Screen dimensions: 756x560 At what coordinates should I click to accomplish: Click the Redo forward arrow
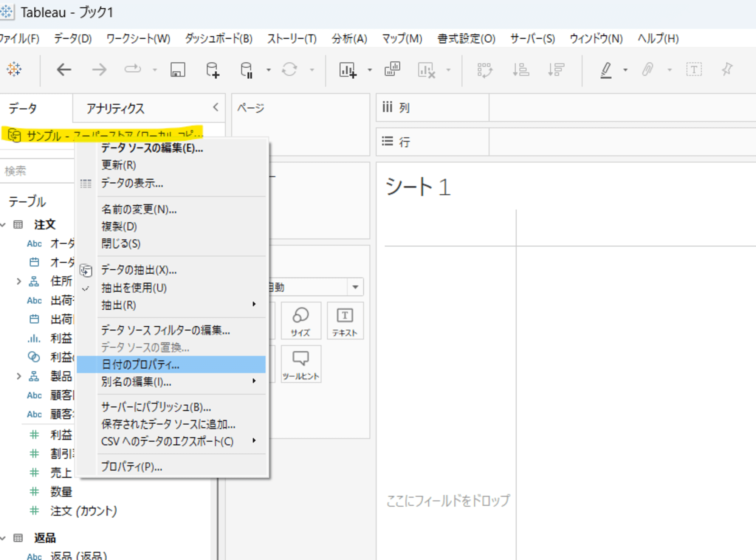click(99, 70)
